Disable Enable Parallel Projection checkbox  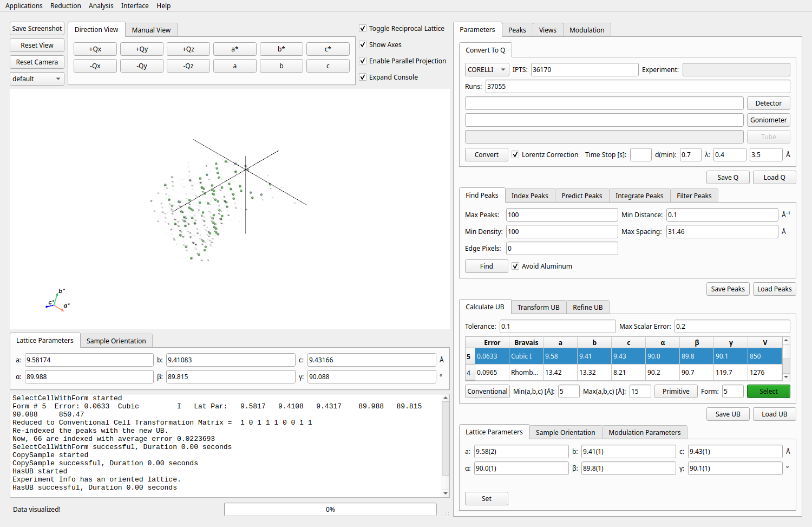pyautogui.click(x=363, y=61)
